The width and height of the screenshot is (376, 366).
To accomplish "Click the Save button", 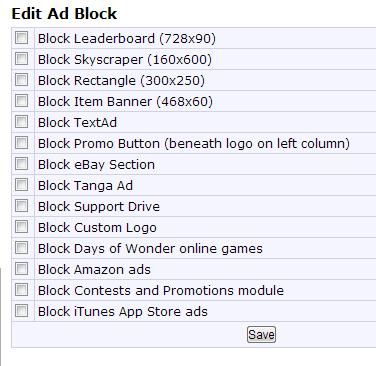I will pyautogui.click(x=261, y=334).
